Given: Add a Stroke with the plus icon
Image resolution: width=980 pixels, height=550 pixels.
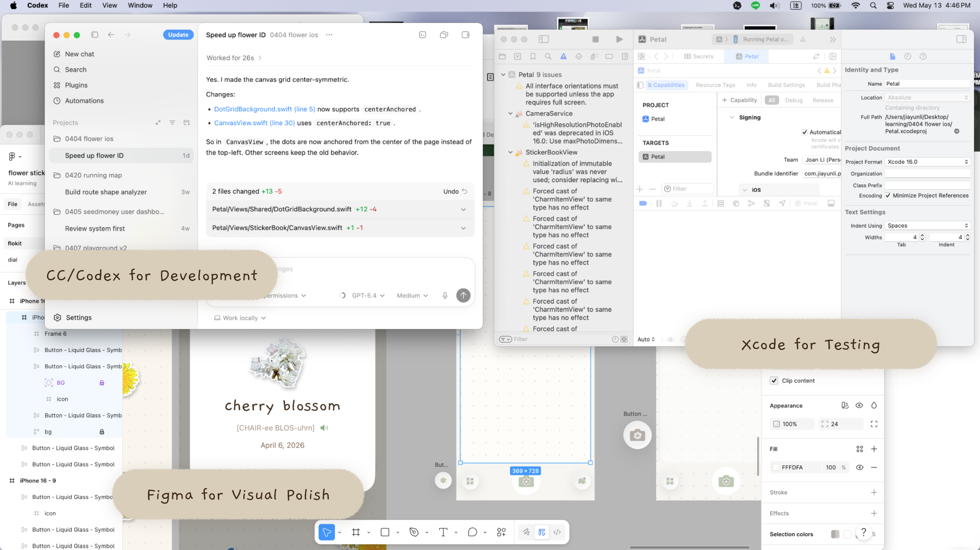Looking at the screenshot, I should coord(874,492).
